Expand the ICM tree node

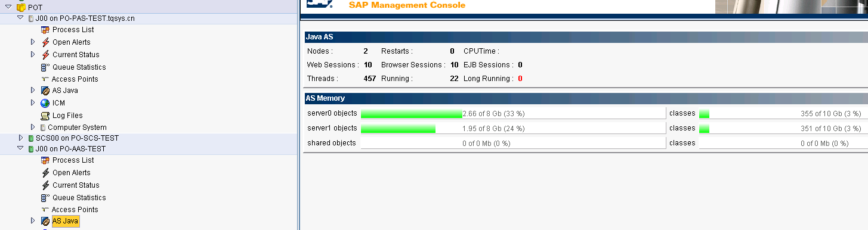pos(33,103)
